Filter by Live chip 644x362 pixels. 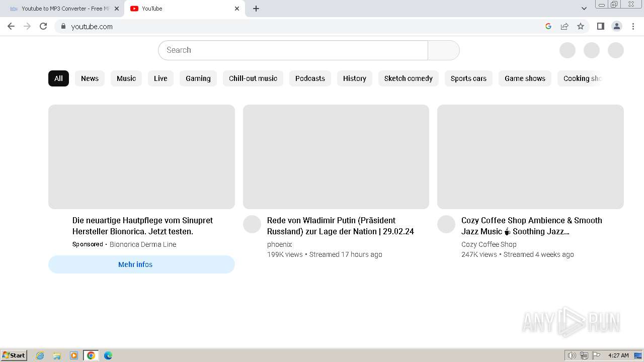coord(160,78)
